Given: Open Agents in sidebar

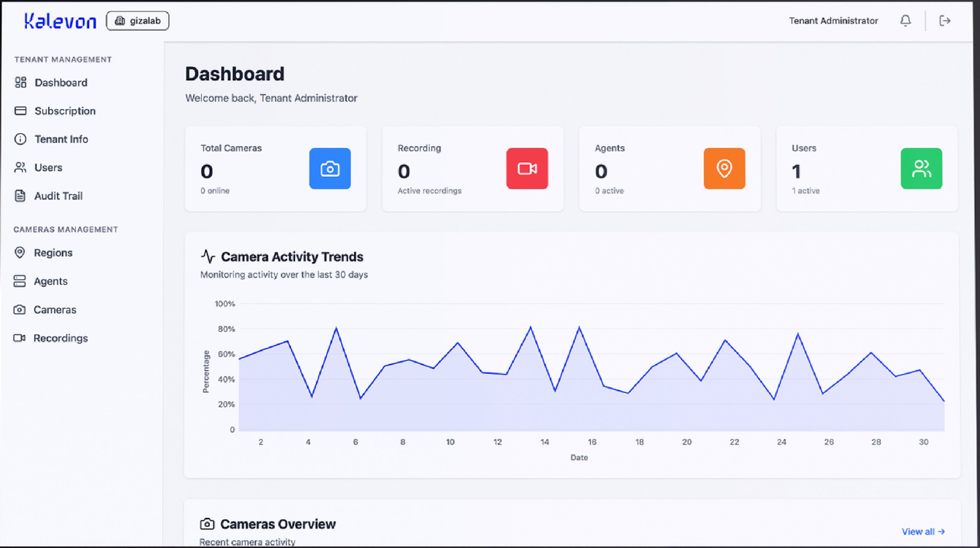Looking at the screenshot, I should pos(51,281).
